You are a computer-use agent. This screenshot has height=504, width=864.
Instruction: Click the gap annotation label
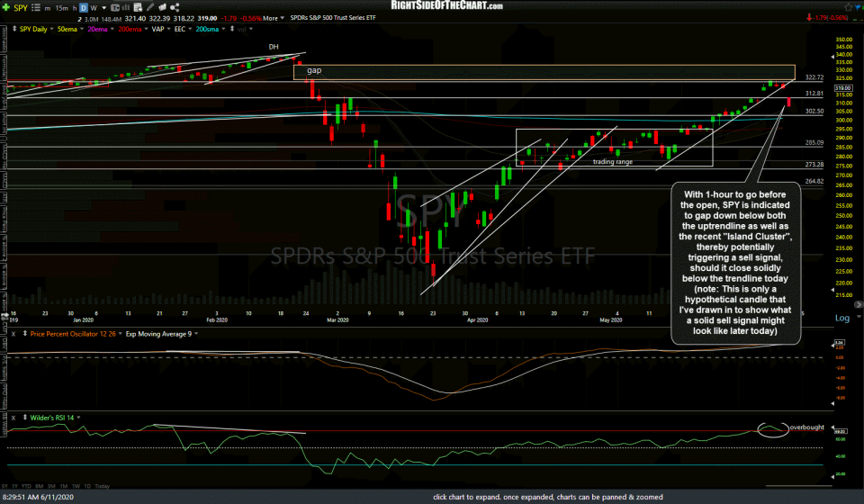(x=314, y=70)
